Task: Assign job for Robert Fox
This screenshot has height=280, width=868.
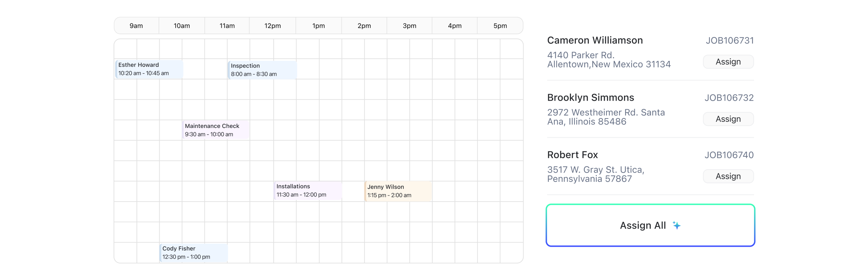Action: click(x=728, y=176)
